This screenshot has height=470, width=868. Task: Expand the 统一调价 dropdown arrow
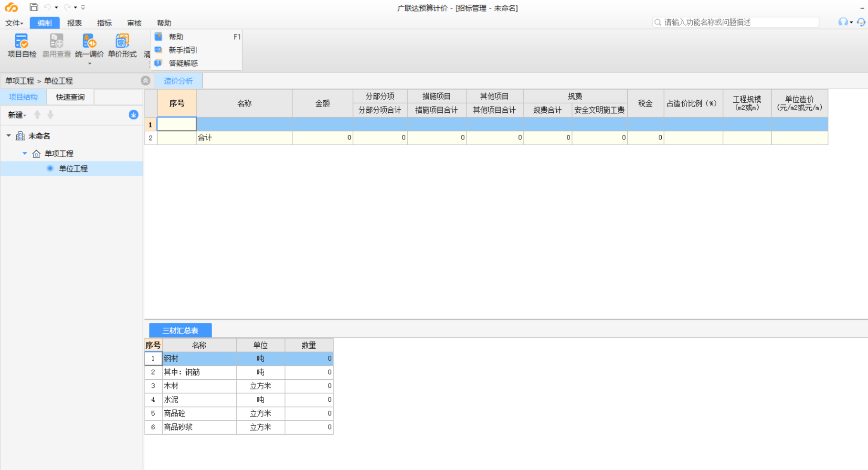click(x=89, y=64)
